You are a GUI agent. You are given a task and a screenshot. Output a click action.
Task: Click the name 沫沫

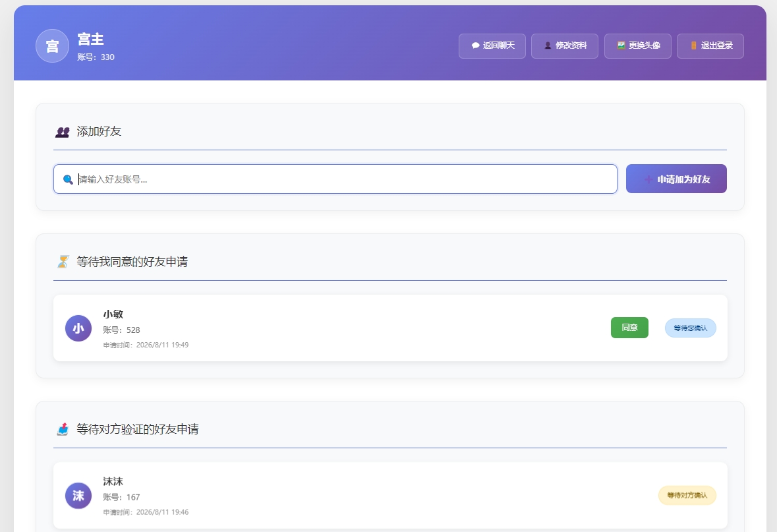pyautogui.click(x=113, y=481)
